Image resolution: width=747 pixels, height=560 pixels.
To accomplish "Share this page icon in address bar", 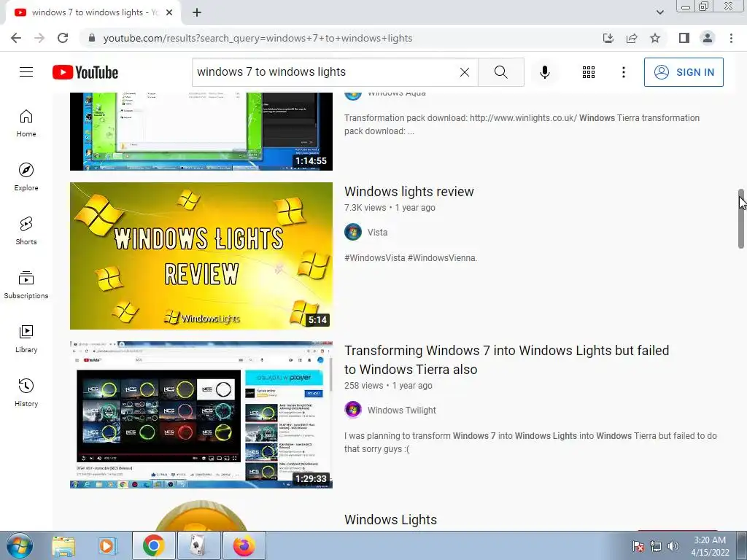I will [x=632, y=38].
